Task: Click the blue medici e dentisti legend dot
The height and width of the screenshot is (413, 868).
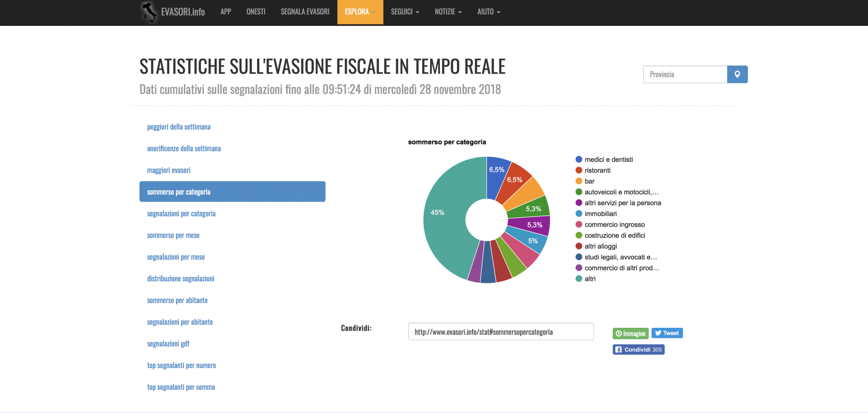Action: (x=579, y=160)
